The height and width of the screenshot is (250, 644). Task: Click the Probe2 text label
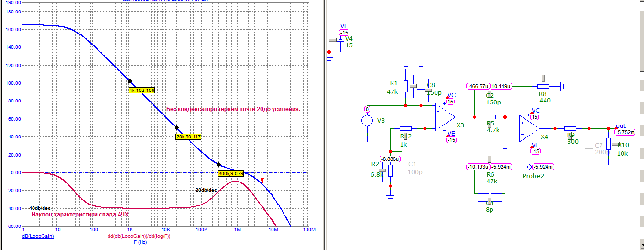coord(533,176)
